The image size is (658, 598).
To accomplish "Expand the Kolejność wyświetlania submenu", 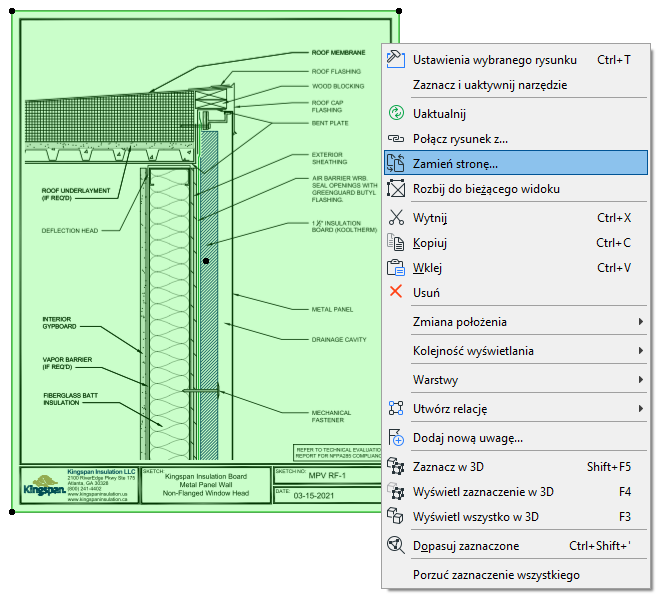I will point(640,351).
